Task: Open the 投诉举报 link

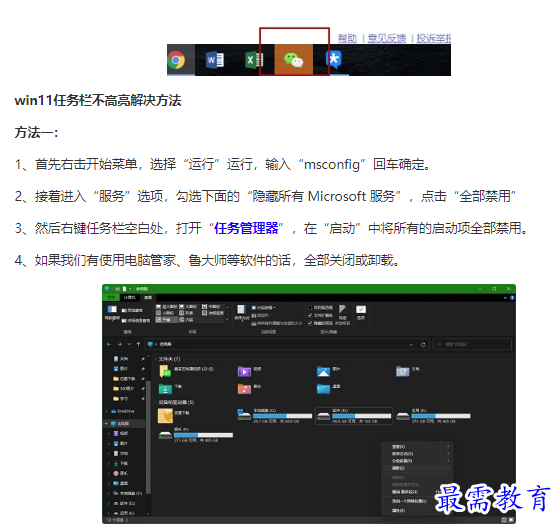Action: [434, 38]
